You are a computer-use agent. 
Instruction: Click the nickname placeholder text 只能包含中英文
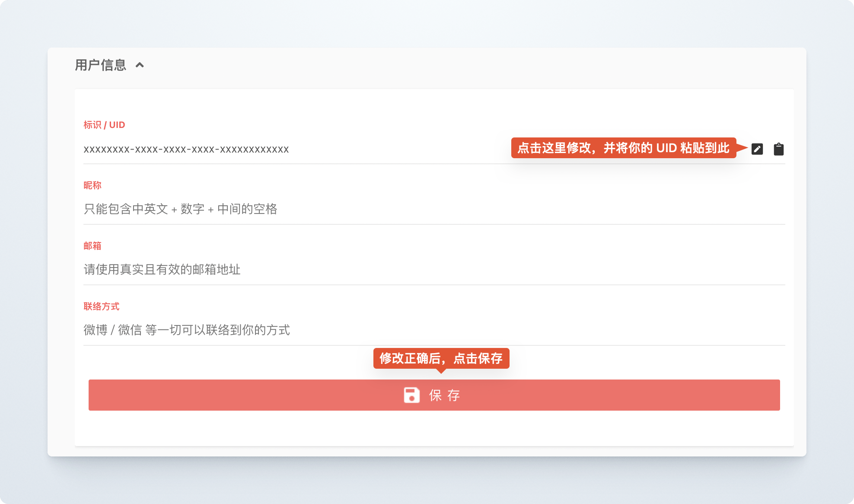pos(181,210)
